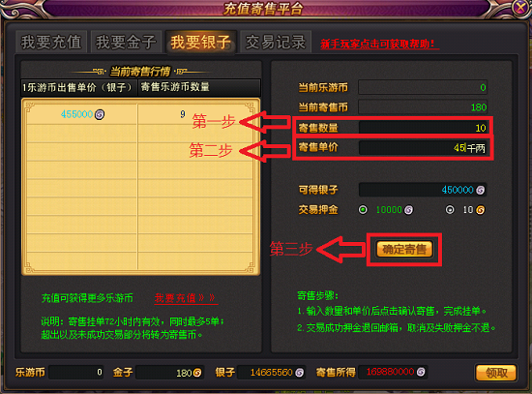Click the 寄售数量 input field
Image resolution: width=532 pixels, height=394 pixels.
pos(424,128)
